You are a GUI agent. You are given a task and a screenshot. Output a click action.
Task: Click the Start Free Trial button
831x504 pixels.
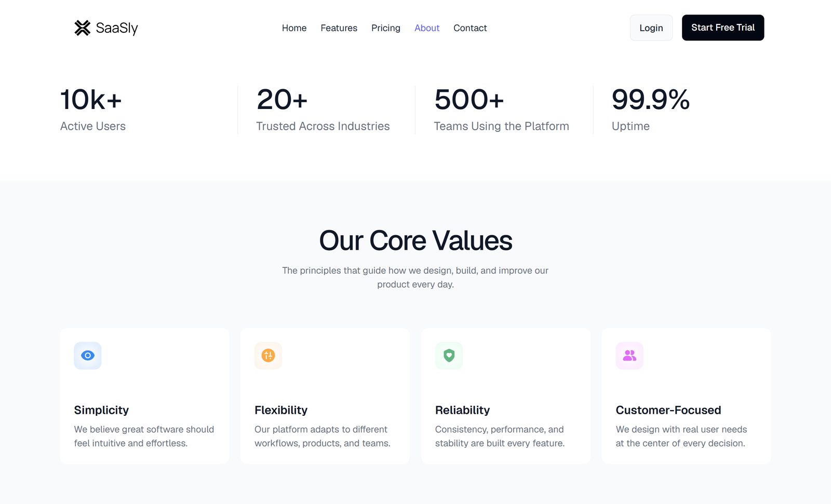(x=723, y=28)
